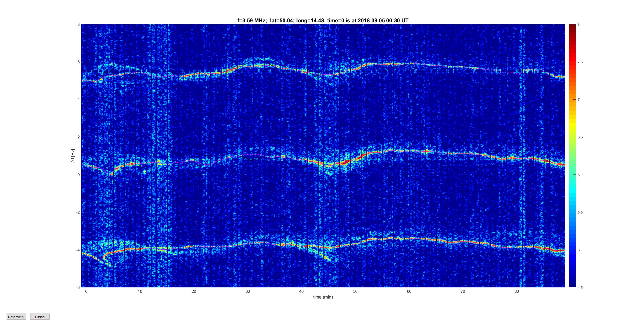Click the x-axis tick label 80
644x323 pixels.
coord(517,291)
